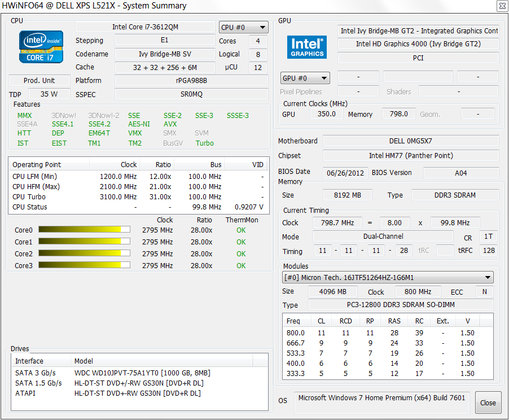
Task: Click the TDP 35 W field
Action: coord(49,94)
